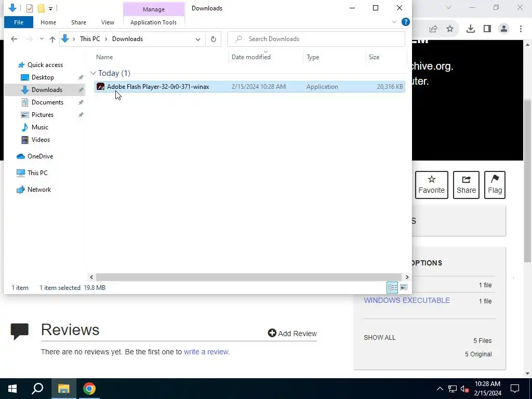This screenshot has height=399, width=532.
Task: Click This PC in the address breadcrumb
Action: (x=90, y=39)
